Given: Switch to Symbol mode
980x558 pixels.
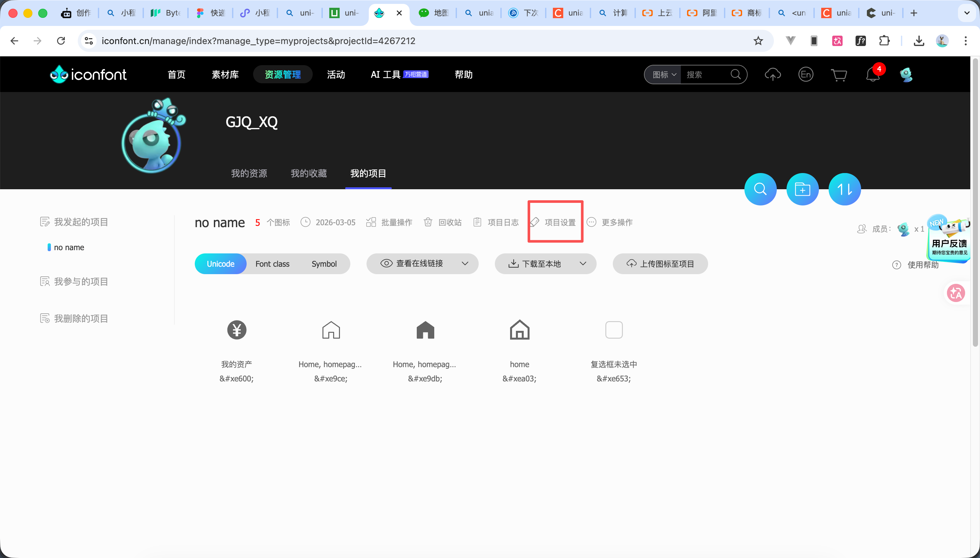Looking at the screenshot, I should [x=324, y=264].
